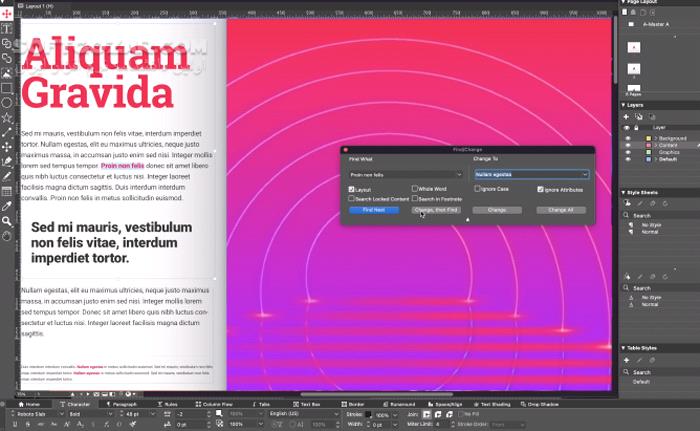Toggle the Layout checkbox
This screenshot has height=431, width=700.
[351, 189]
